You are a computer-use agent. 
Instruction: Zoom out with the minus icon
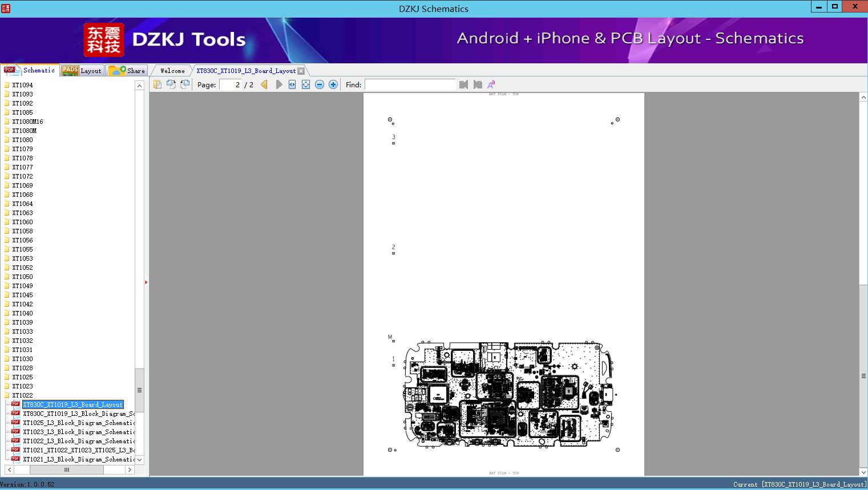[x=320, y=84]
